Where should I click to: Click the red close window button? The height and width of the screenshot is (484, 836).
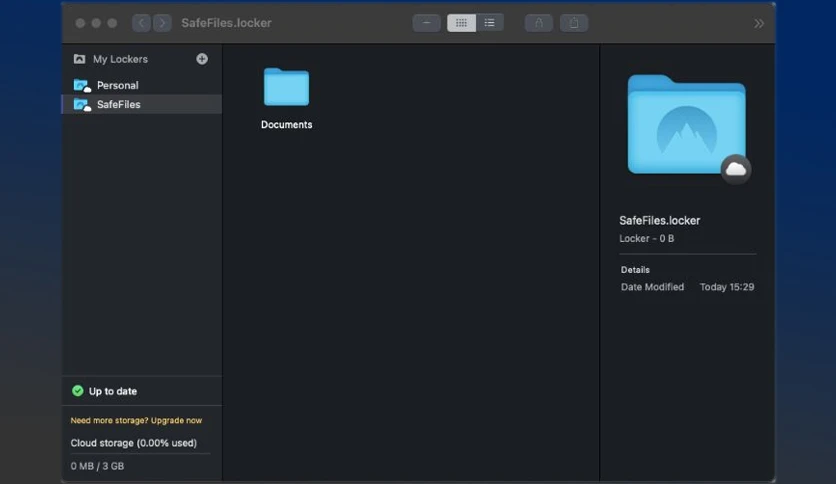tap(80, 23)
